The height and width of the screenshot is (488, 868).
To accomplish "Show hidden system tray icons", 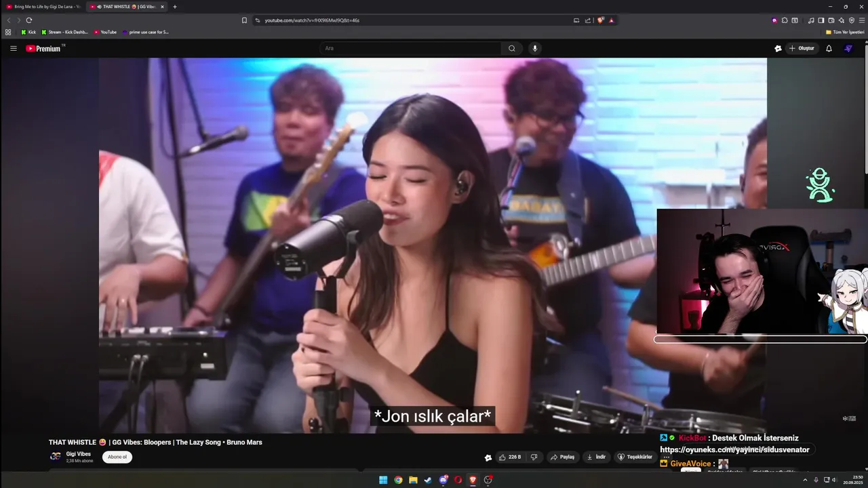I will pos(805,480).
